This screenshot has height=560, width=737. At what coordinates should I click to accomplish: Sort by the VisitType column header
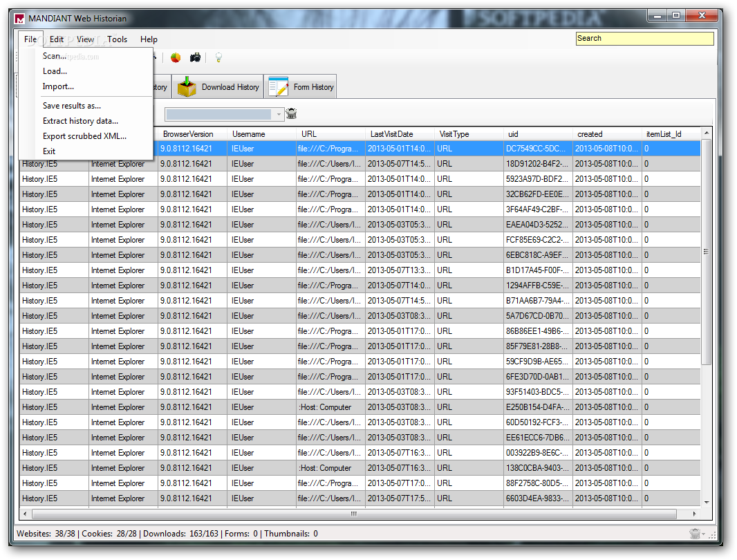469,134
